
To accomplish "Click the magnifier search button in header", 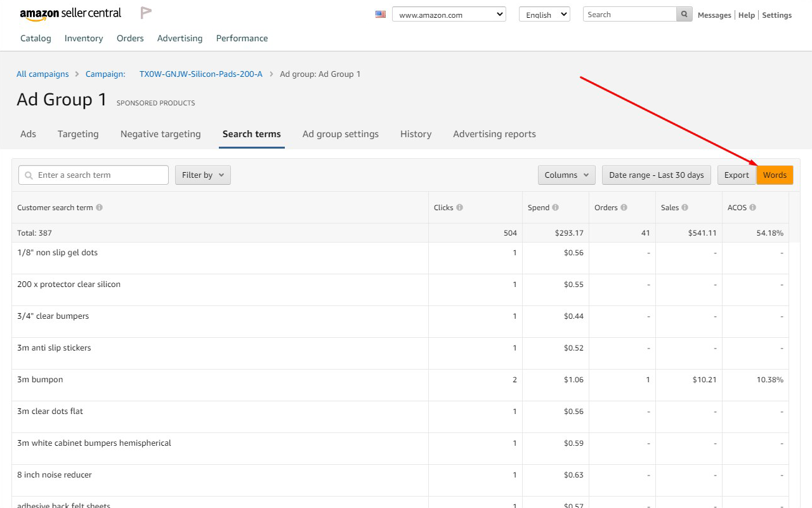I will tap(684, 14).
